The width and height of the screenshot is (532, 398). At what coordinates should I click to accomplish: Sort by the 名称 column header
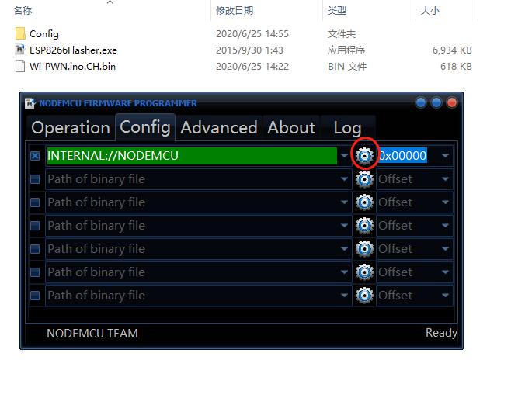[x=23, y=11]
